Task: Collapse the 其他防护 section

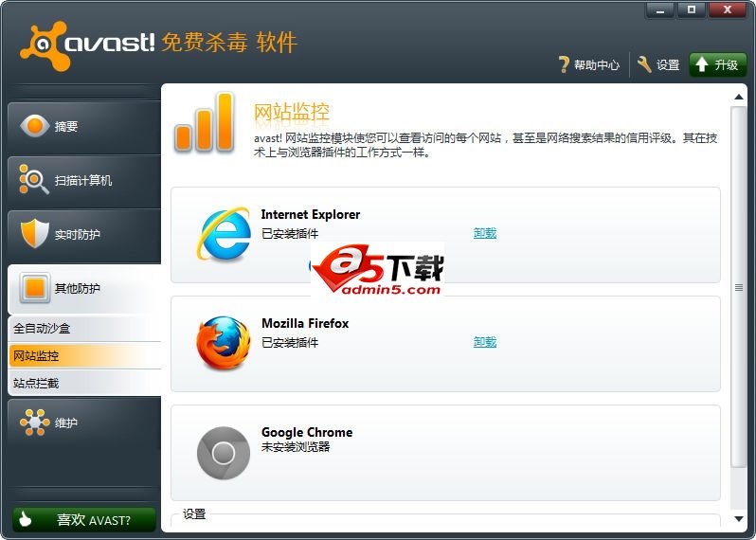Action: (x=84, y=289)
